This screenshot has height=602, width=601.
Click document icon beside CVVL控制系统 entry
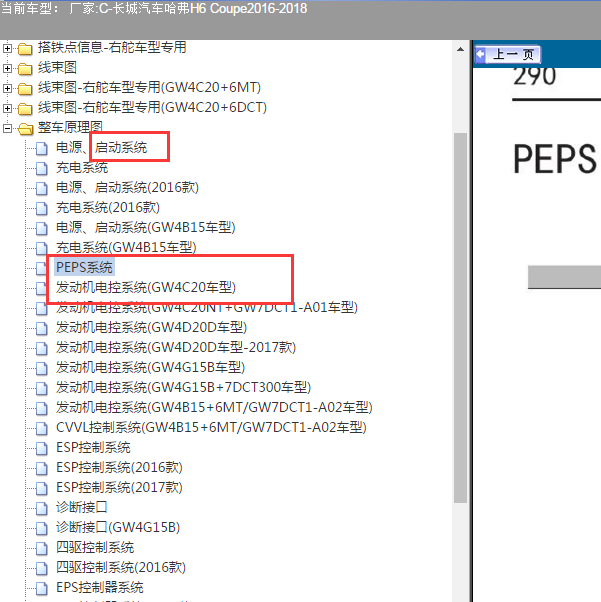pyautogui.click(x=41, y=428)
